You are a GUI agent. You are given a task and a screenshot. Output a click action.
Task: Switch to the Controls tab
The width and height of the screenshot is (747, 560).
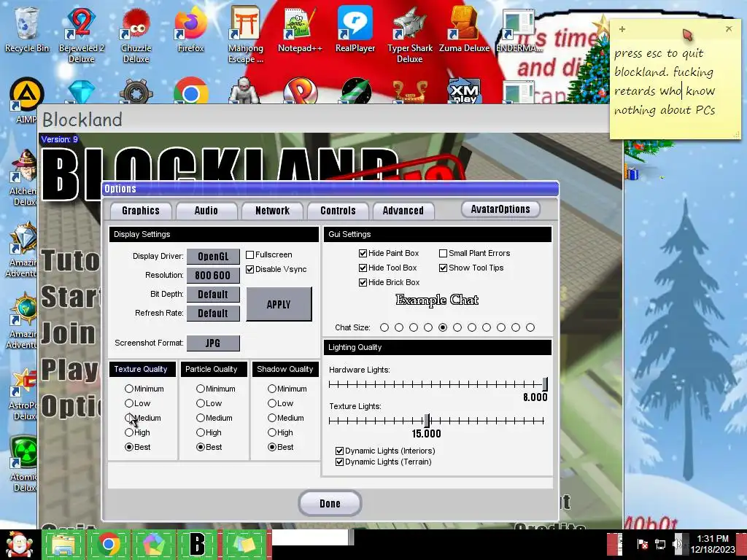click(x=338, y=211)
